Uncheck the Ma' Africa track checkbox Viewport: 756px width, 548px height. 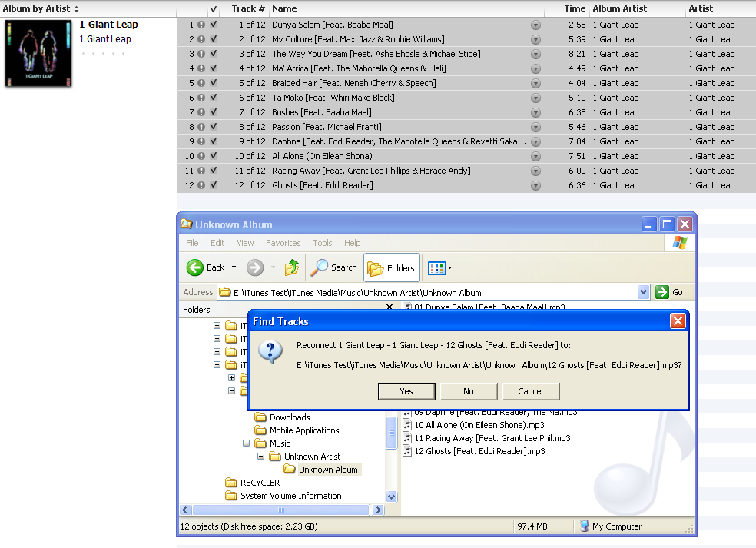[214, 68]
